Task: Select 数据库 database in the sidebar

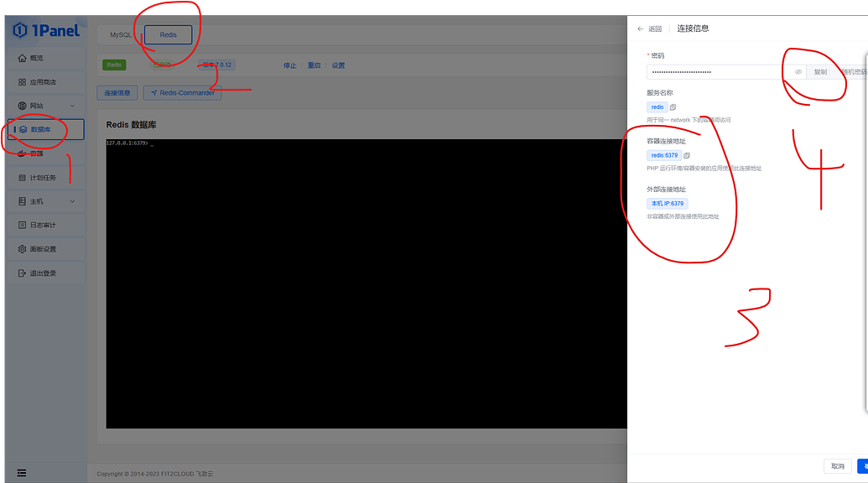Action: coord(41,130)
